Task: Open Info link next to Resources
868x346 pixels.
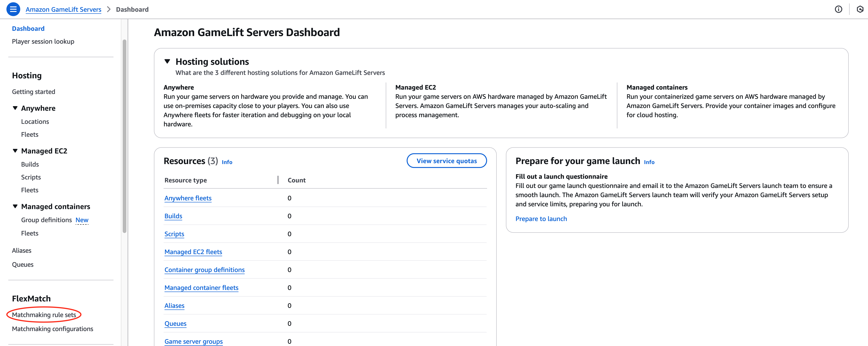Action: 227,162
